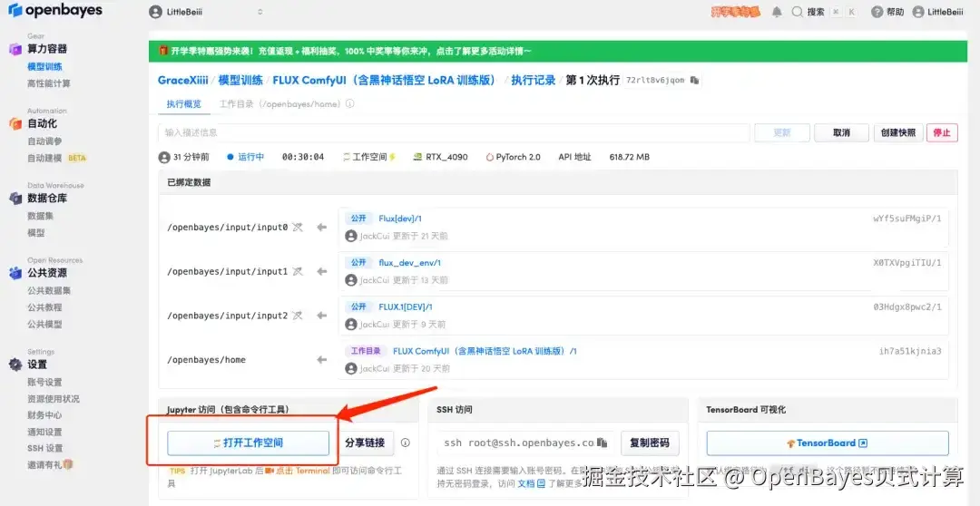Open 账号设置 in the sidebar
This screenshot has height=506, width=980.
click(x=44, y=383)
